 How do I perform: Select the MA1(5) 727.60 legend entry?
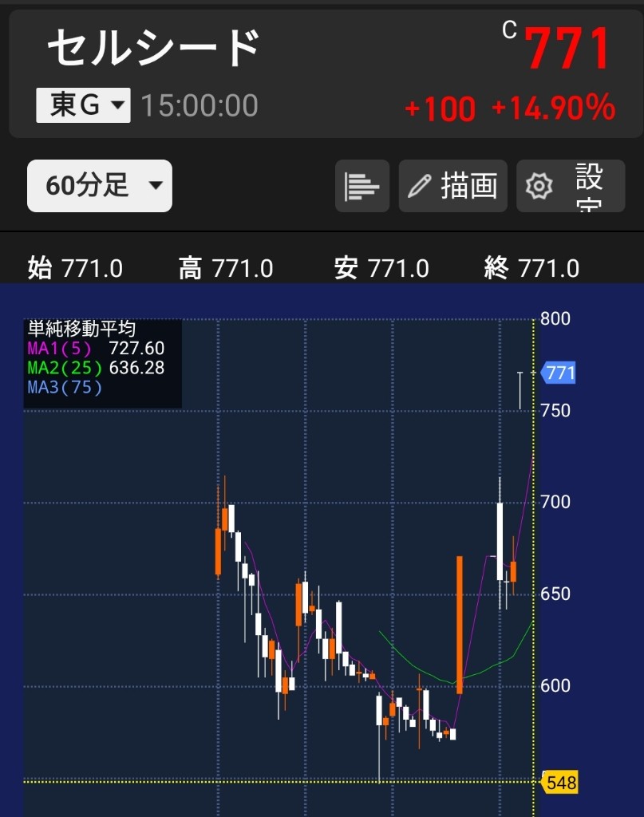96,348
